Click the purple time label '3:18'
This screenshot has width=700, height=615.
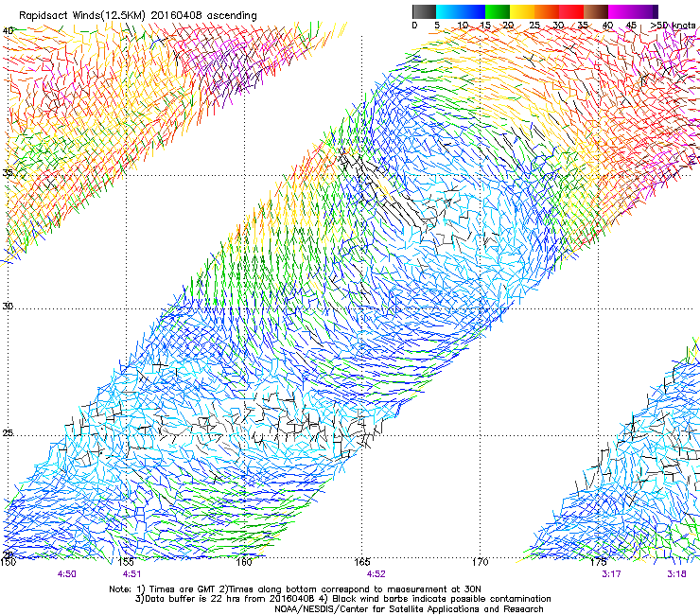(676, 574)
